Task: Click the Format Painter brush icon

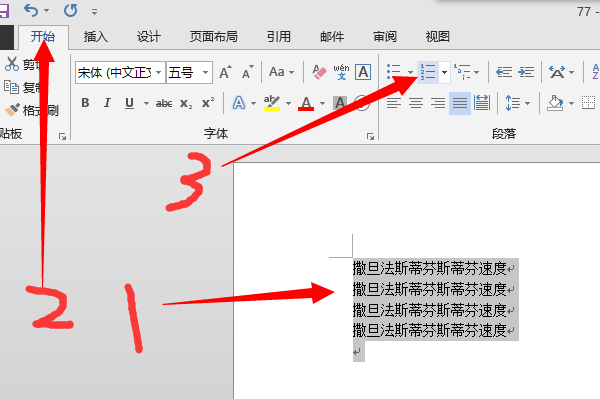Action: (x=12, y=110)
